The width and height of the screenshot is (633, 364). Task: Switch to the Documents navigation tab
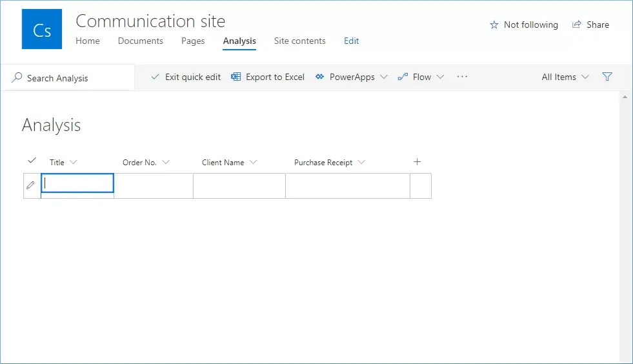pos(141,41)
